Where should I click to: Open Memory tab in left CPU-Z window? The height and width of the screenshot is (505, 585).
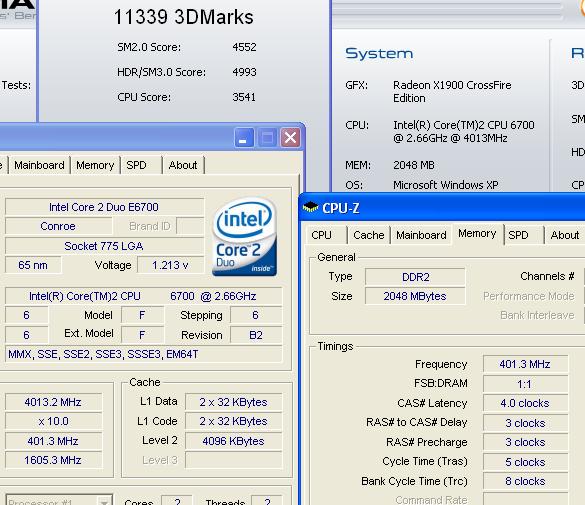click(x=95, y=165)
